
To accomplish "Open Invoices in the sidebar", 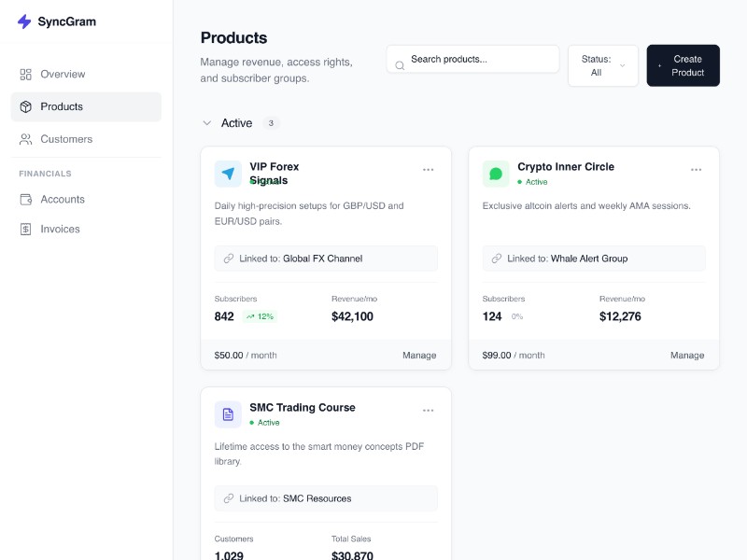I will (60, 229).
